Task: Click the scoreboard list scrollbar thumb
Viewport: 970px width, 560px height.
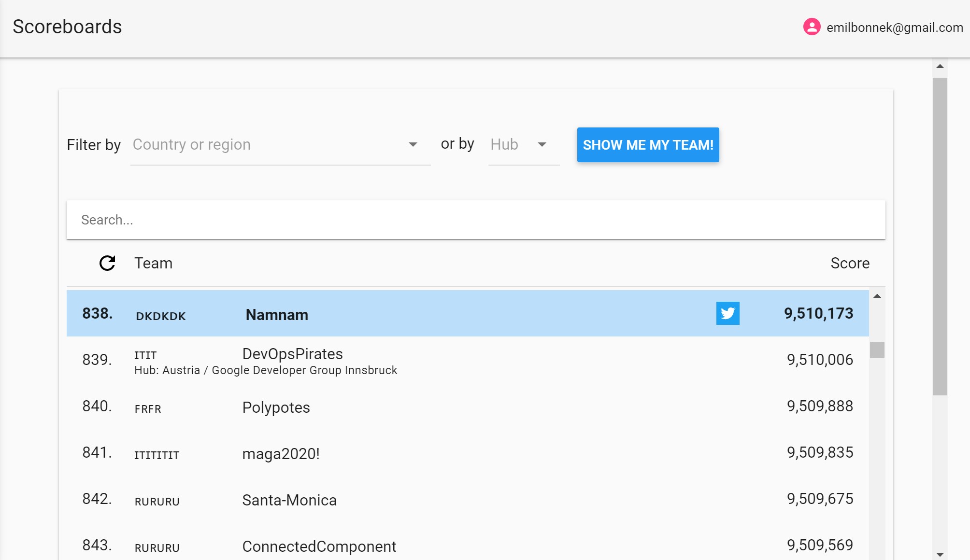Action: [877, 350]
